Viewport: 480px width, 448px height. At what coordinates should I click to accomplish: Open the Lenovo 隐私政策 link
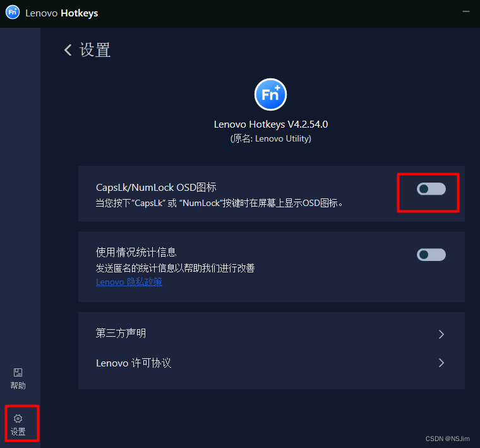point(129,282)
